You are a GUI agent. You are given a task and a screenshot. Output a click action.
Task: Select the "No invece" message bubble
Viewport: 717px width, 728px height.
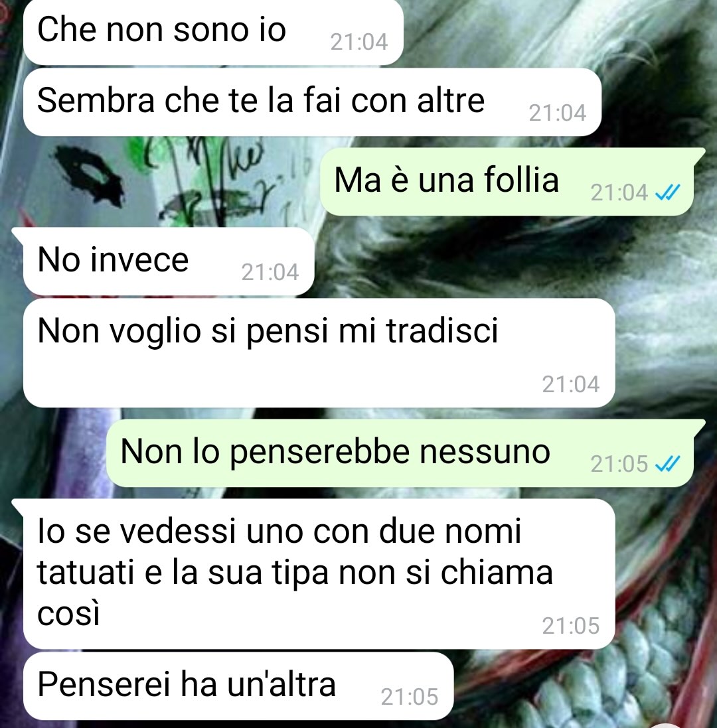tap(169, 262)
